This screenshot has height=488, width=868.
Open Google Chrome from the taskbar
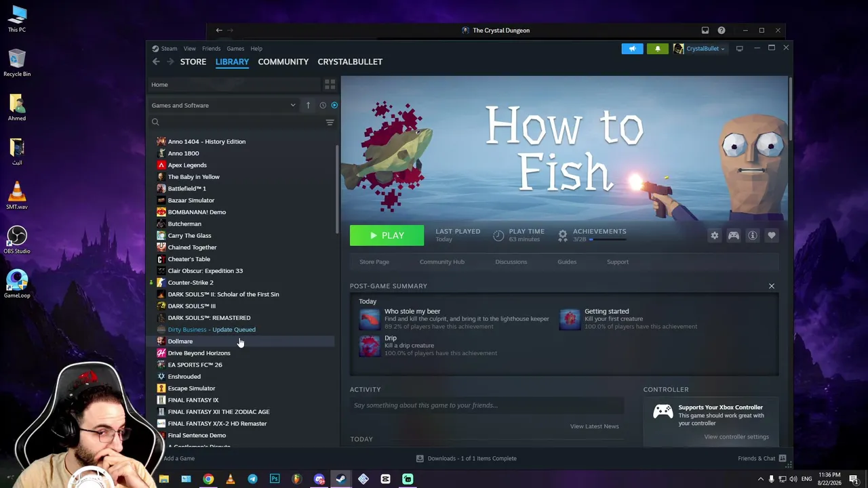pos(208,479)
